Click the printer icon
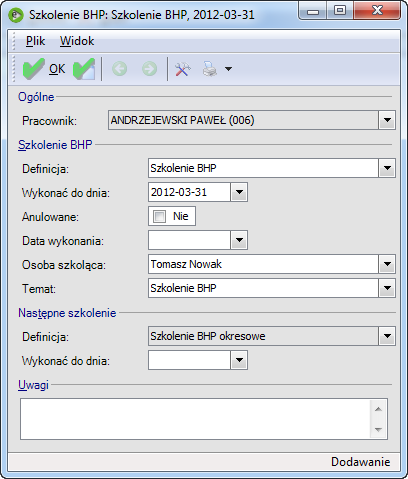This screenshot has height=479, width=408. coord(210,69)
